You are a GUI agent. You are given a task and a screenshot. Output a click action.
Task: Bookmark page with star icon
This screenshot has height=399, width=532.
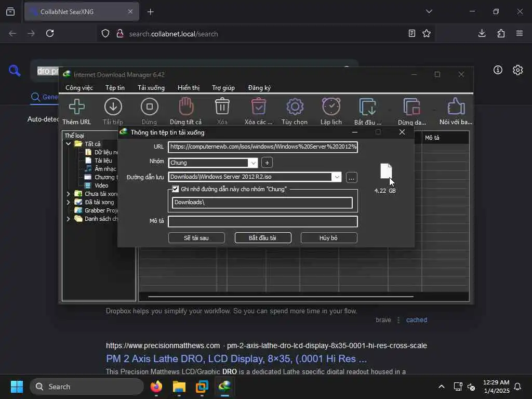pyautogui.click(x=427, y=33)
